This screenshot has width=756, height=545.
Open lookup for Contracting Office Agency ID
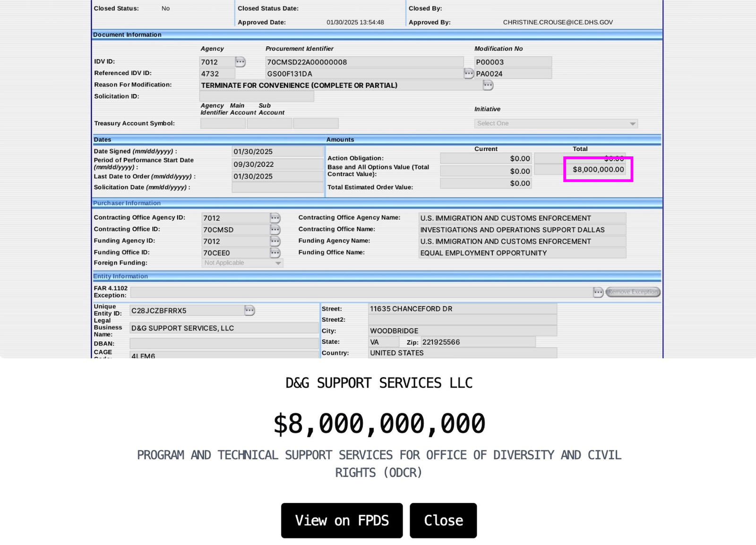pyautogui.click(x=275, y=218)
